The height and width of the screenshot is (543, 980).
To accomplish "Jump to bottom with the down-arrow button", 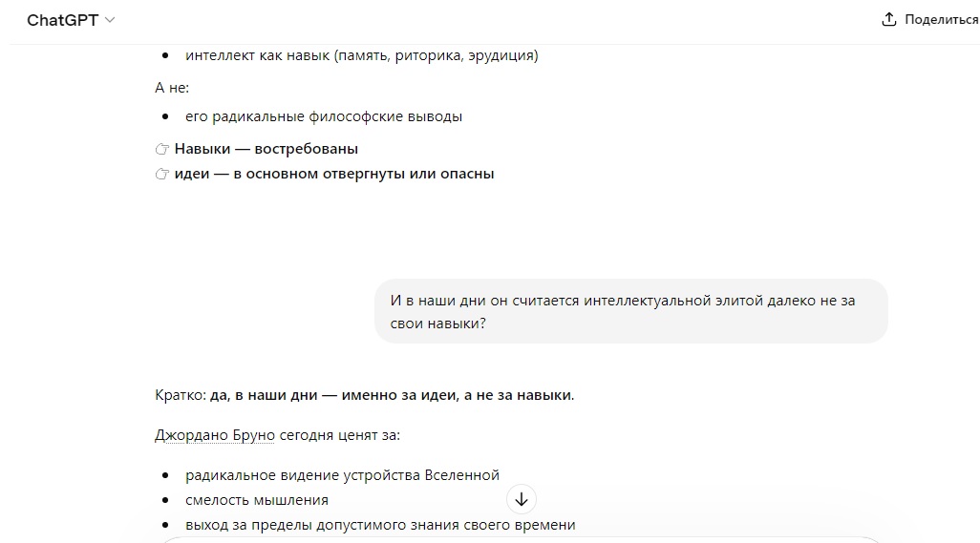I will pyautogui.click(x=522, y=499).
